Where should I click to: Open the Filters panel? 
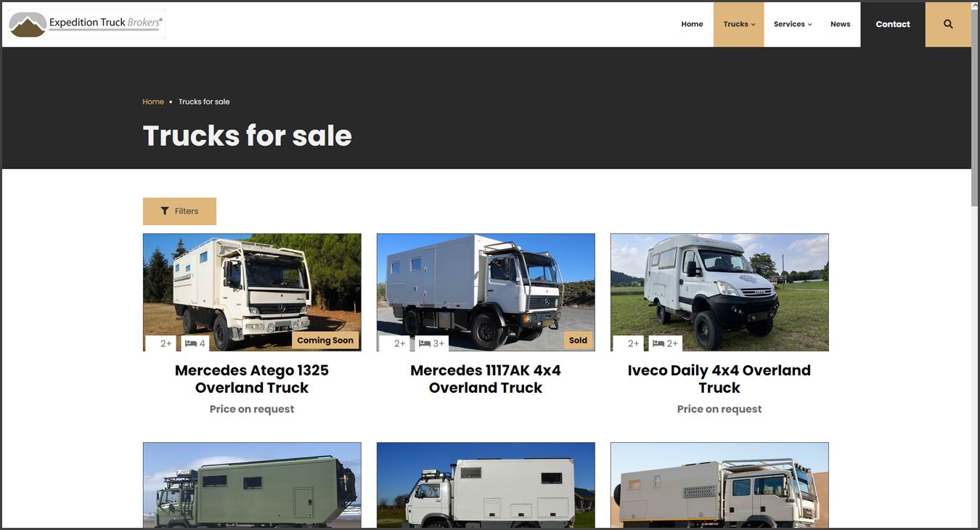pos(179,211)
